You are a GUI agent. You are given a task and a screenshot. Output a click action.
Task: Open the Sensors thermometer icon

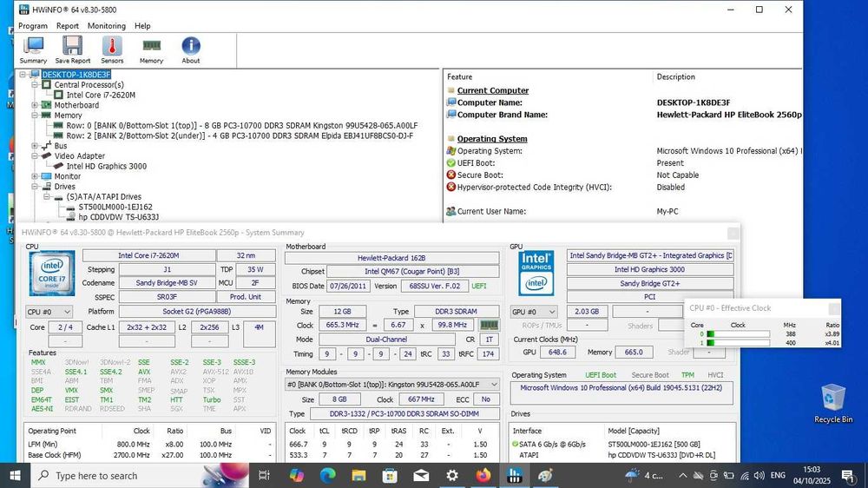(x=112, y=49)
